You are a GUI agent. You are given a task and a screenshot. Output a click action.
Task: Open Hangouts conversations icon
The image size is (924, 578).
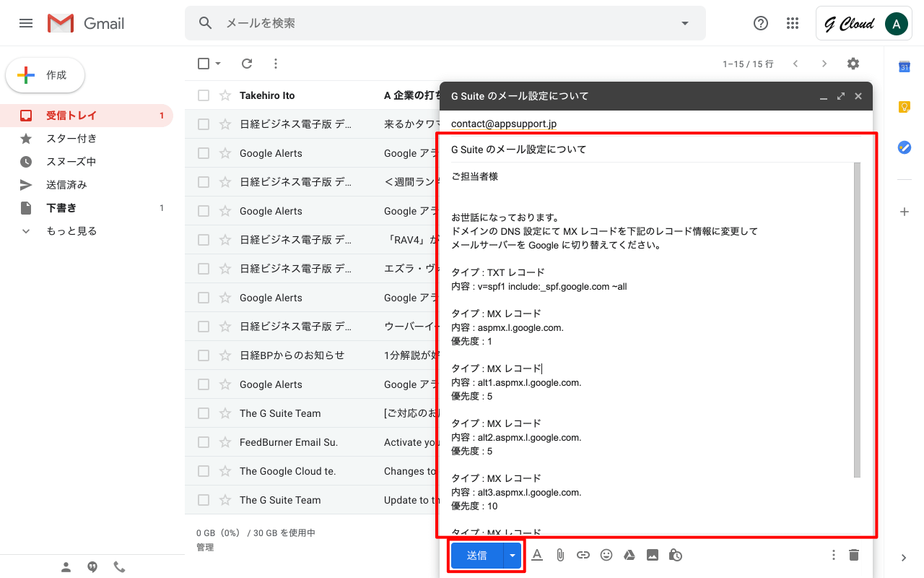point(92,567)
